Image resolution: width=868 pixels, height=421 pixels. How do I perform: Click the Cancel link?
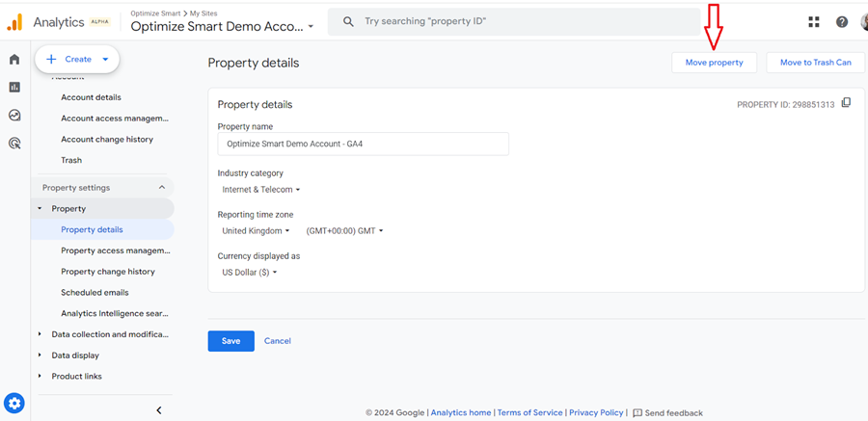click(278, 341)
